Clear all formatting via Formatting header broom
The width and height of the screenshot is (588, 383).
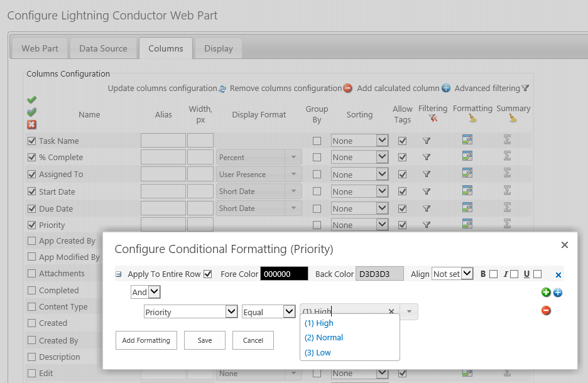point(473,119)
